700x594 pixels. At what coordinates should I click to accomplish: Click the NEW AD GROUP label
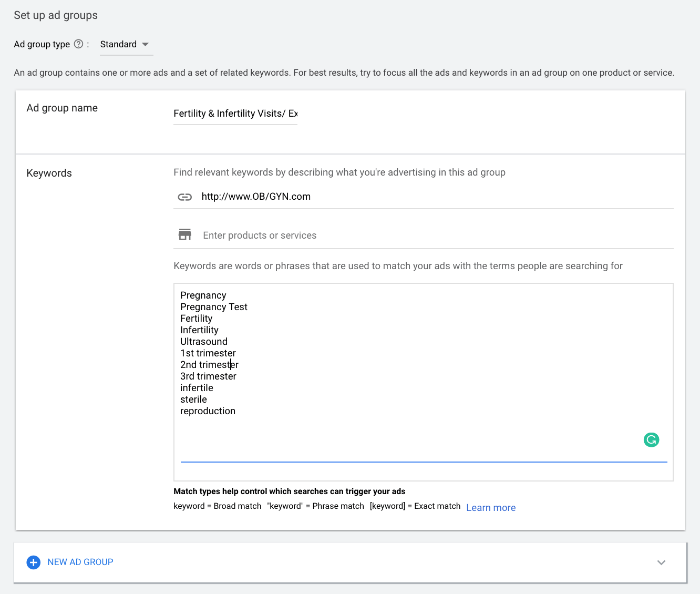[x=80, y=562]
